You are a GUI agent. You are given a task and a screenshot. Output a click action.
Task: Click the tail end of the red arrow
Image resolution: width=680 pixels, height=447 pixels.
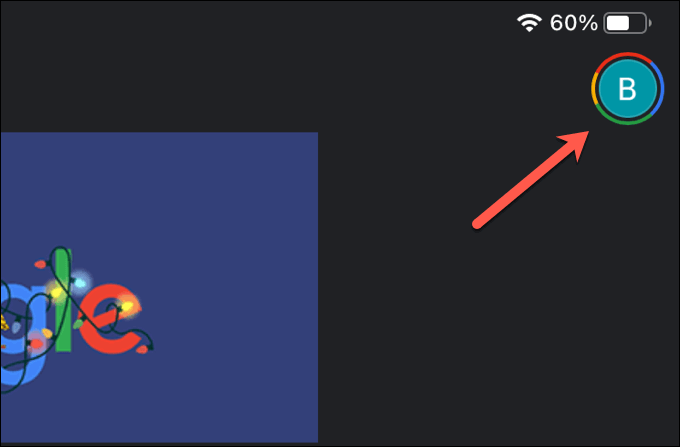(x=477, y=224)
